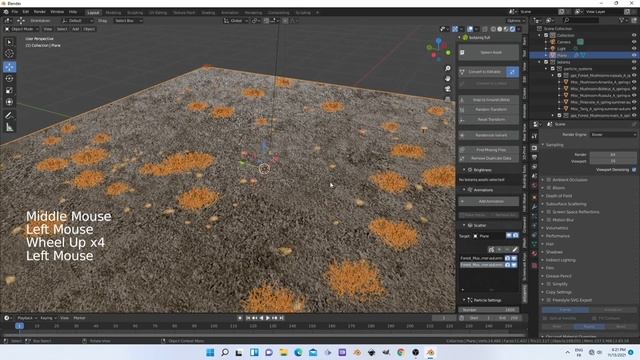Select the Annotate pencil tool
The image size is (640, 360).
pyautogui.click(x=9, y=116)
